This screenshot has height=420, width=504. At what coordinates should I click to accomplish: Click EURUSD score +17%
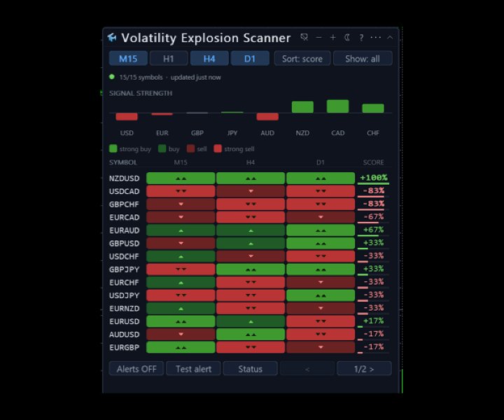pos(374,321)
